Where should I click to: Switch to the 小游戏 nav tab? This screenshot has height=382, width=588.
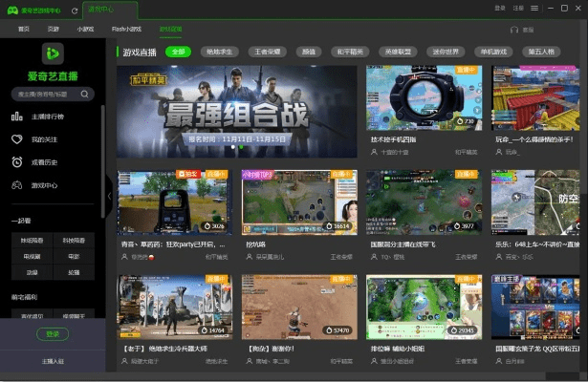point(85,29)
